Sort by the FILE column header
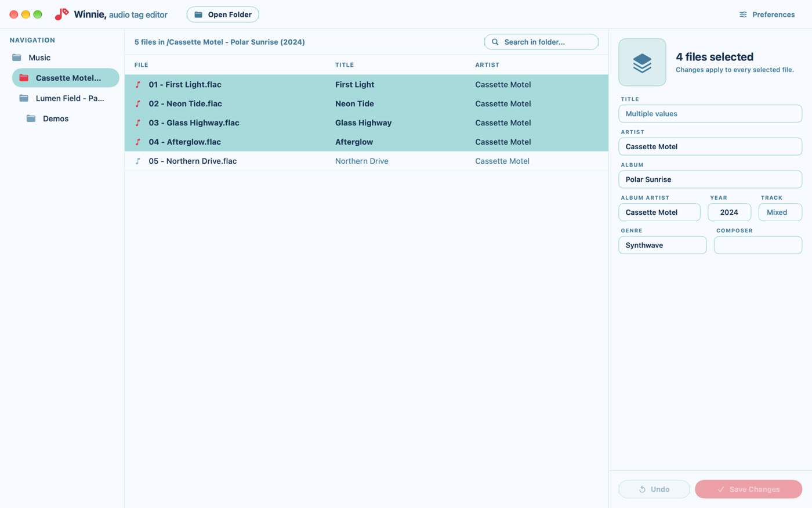This screenshot has height=508, width=812. pyautogui.click(x=142, y=65)
